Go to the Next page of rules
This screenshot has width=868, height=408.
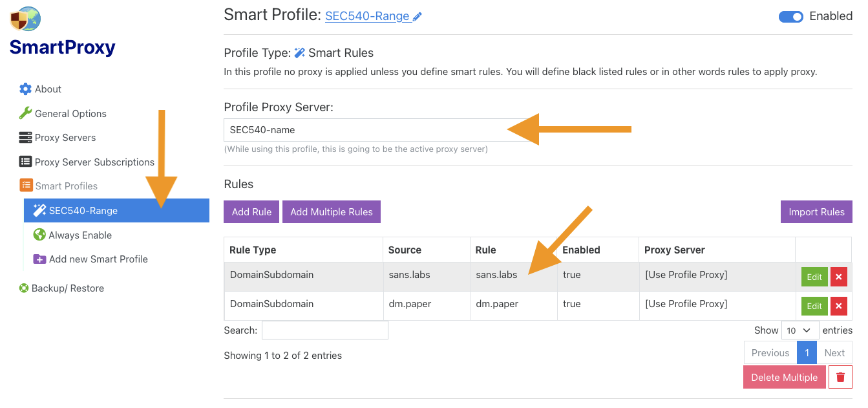point(834,353)
